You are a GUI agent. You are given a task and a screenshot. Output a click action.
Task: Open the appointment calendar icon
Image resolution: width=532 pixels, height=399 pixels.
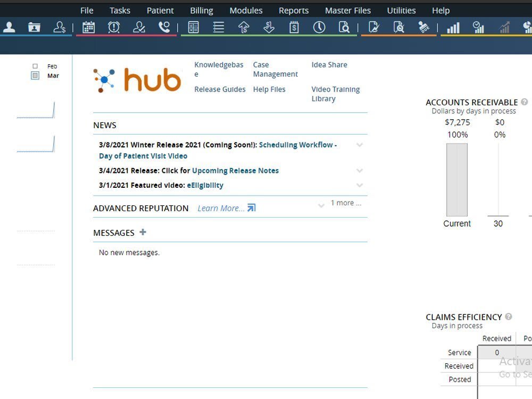pos(88,27)
